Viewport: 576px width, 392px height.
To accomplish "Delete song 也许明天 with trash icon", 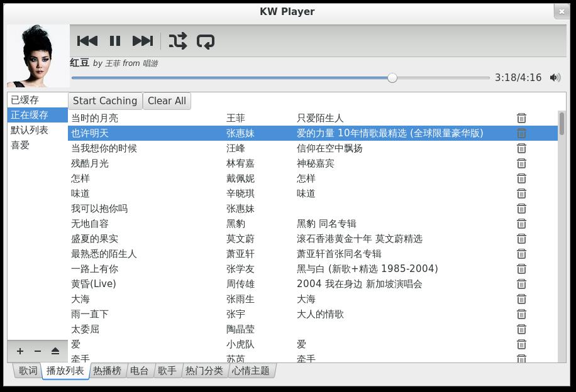I will (x=521, y=133).
